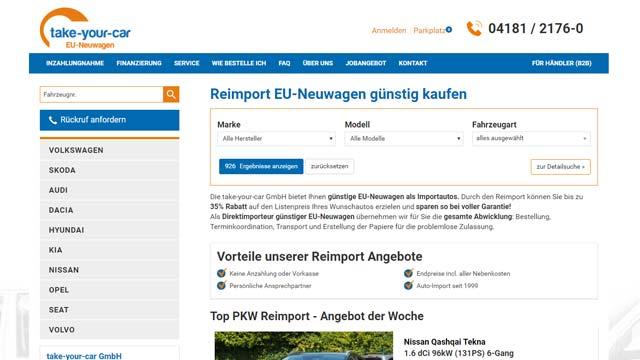640x360 pixels.
Task: Click the orange phone icon near number
Action: click(x=474, y=29)
